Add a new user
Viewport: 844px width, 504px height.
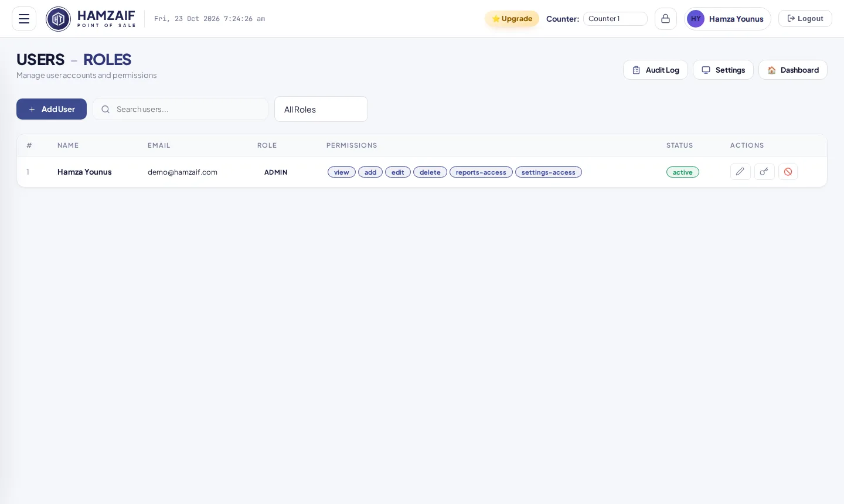coord(52,109)
